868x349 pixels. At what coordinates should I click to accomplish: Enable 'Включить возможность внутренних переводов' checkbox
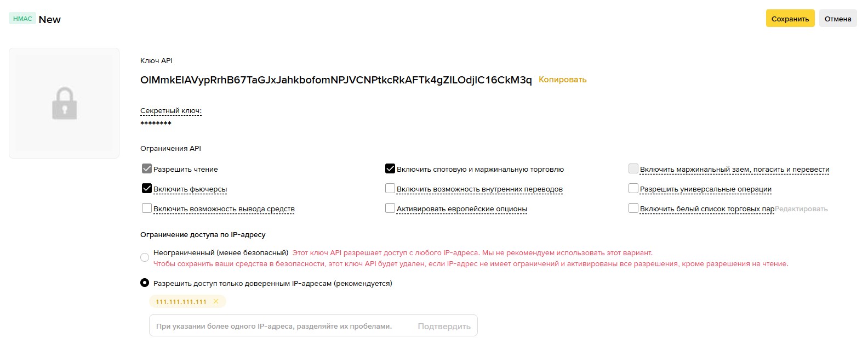pyautogui.click(x=390, y=189)
